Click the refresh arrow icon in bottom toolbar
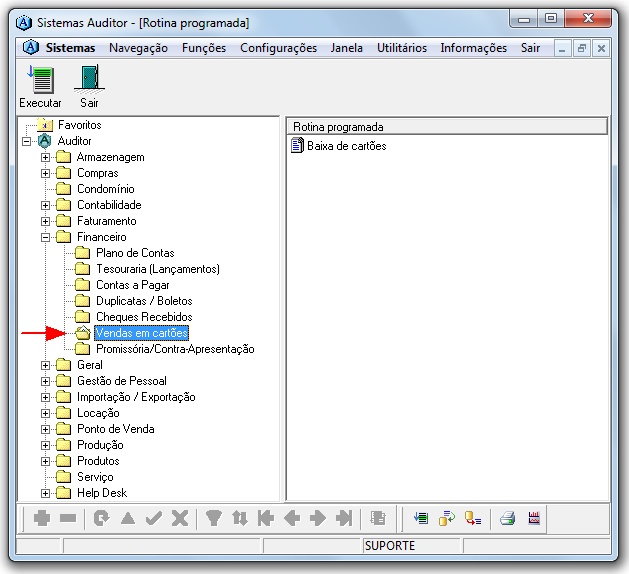Screen dimensions: 629x574 (x=101, y=518)
